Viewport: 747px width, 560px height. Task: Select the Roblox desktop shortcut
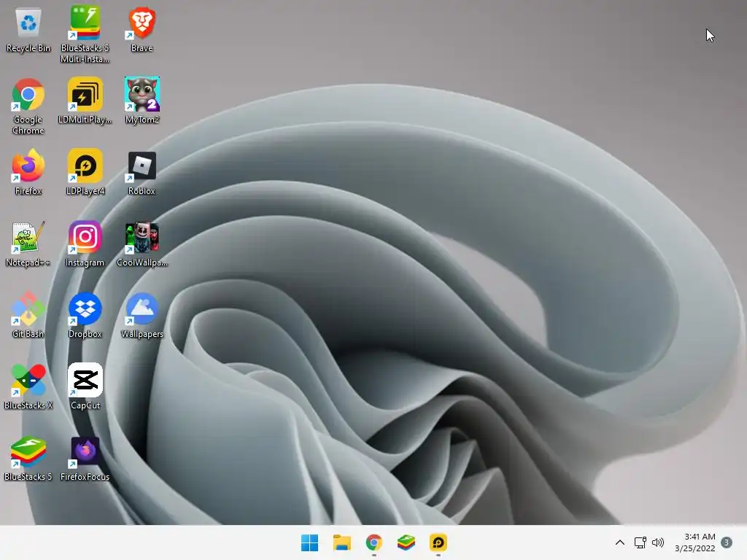[142, 174]
